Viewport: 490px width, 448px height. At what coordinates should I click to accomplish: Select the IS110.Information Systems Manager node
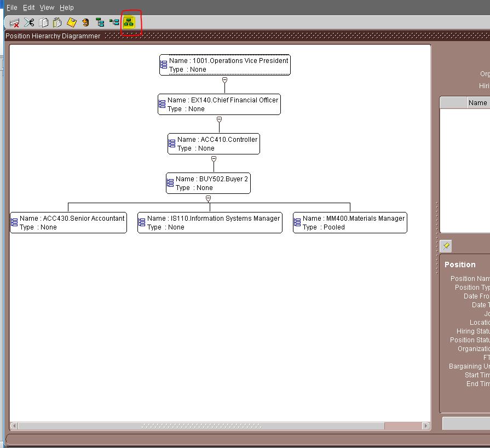click(x=210, y=222)
